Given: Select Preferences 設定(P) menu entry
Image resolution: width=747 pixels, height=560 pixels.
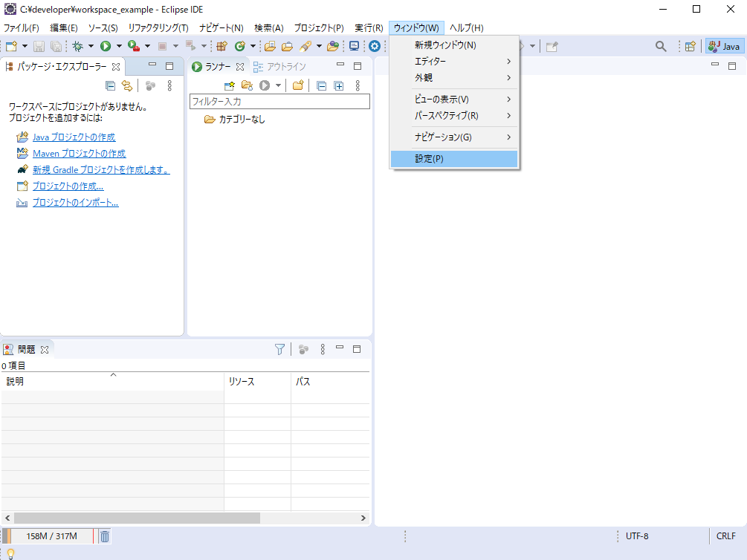Looking at the screenshot, I should [454, 159].
